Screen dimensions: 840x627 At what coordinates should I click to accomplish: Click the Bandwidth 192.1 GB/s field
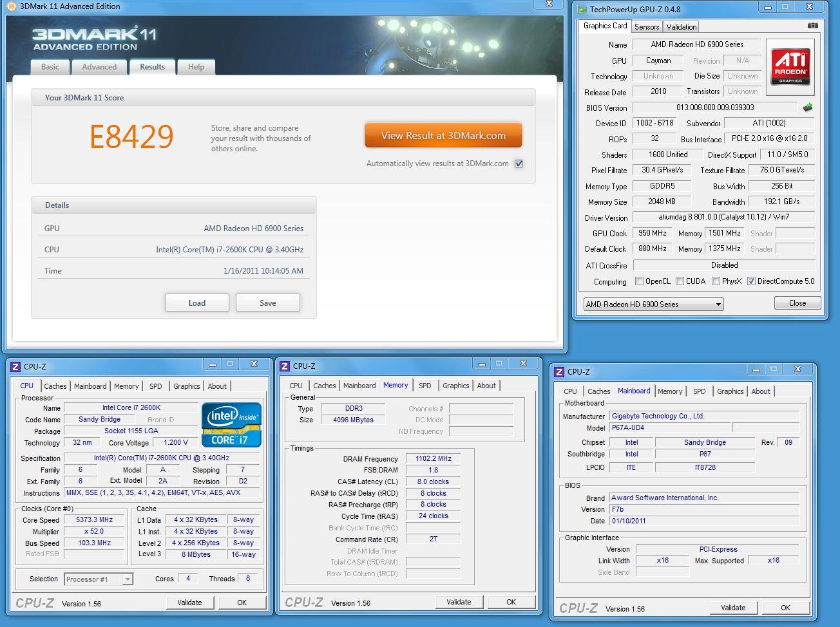point(781,201)
